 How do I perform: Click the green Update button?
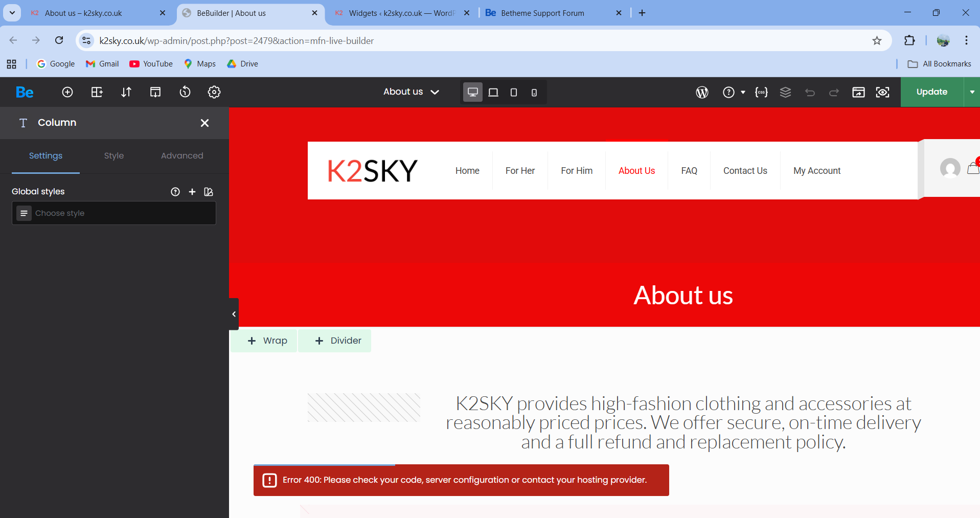pyautogui.click(x=932, y=92)
